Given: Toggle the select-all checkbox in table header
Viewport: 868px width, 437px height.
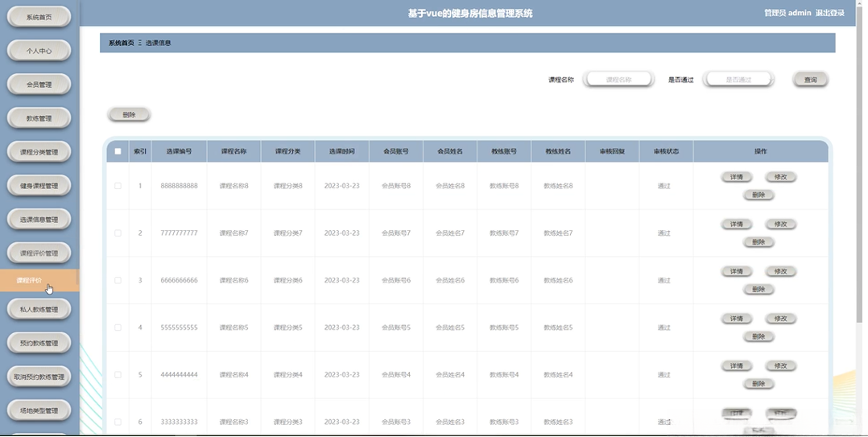Looking at the screenshot, I should [x=118, y=151].
